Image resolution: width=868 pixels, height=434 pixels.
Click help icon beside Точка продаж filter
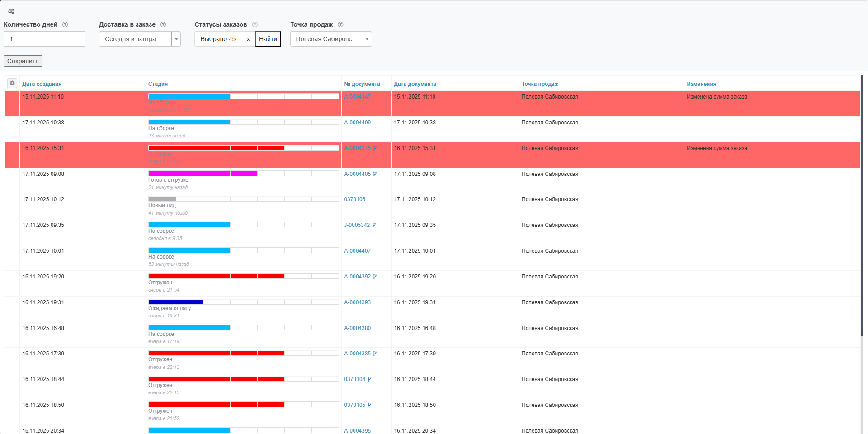(x=340, y=24)
